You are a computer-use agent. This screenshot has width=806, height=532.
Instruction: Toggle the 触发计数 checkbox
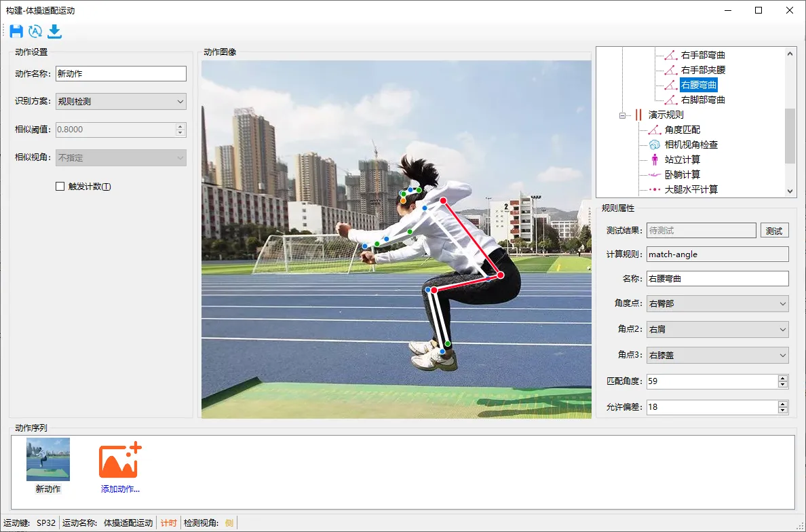(x=60, y=187)
